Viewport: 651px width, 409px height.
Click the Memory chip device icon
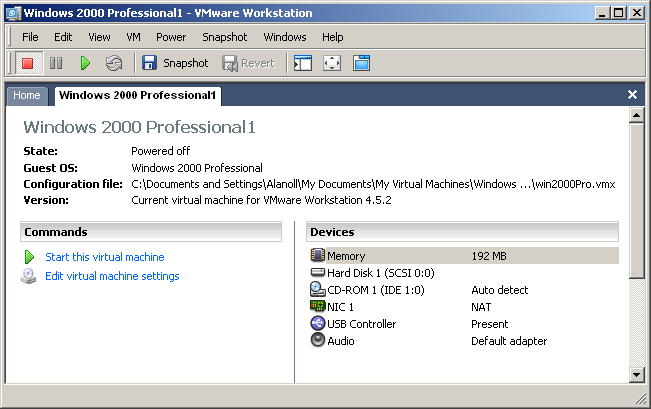(x=318, y=255)
